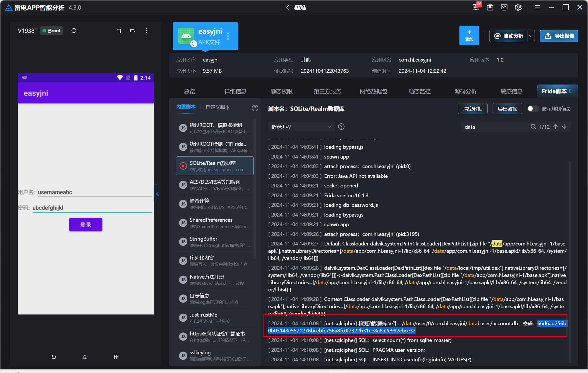Click the search magnifier icon

pyautogui.click(x=533, y=127)
